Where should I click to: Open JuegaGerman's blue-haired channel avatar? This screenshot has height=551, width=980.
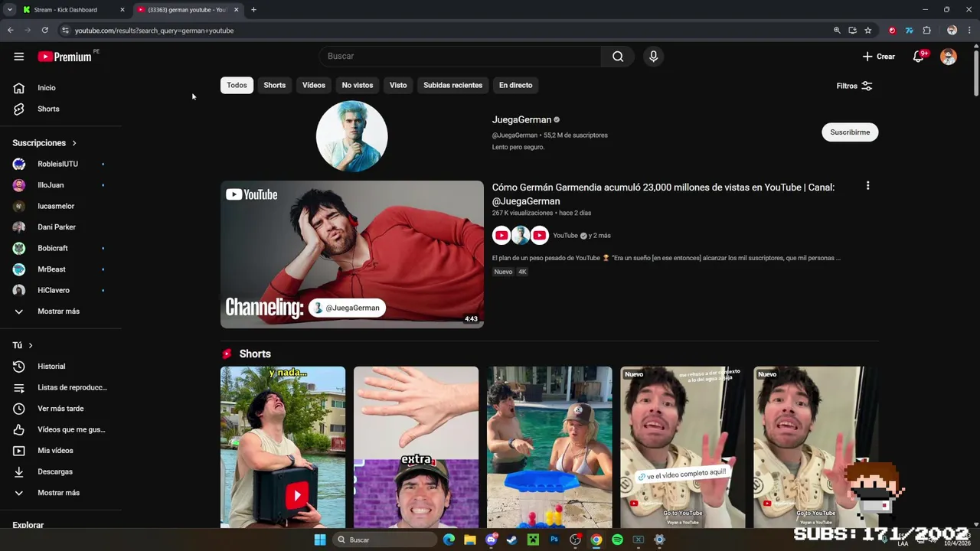(352, 136)
